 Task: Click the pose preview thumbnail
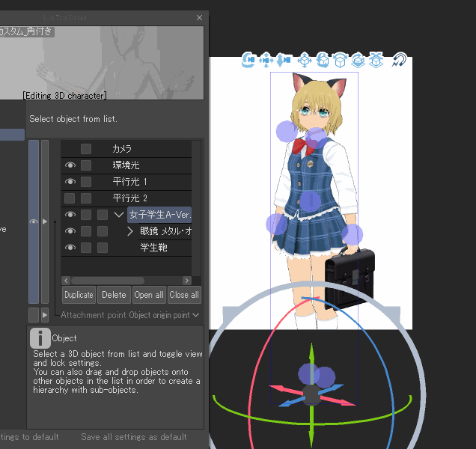[102, 63]
